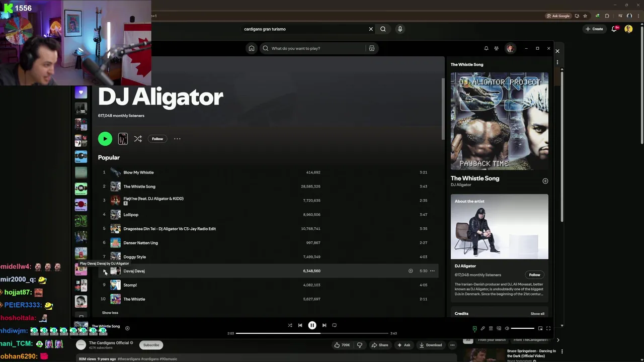Follow DJ Aligator in About the artist card
Viewport: 644px width, 362px height.
pyautogui.click(x=534, y=275)
